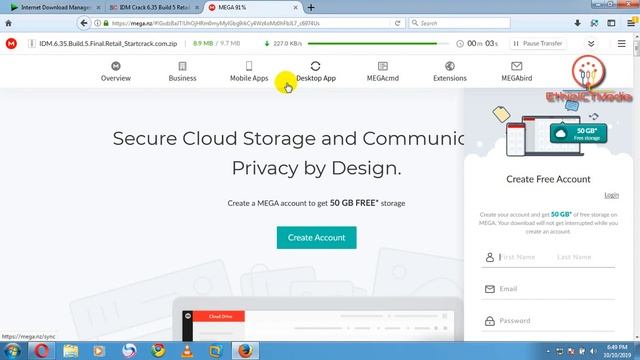
Task: Click the Create Account button
Action: pos(316,238)
